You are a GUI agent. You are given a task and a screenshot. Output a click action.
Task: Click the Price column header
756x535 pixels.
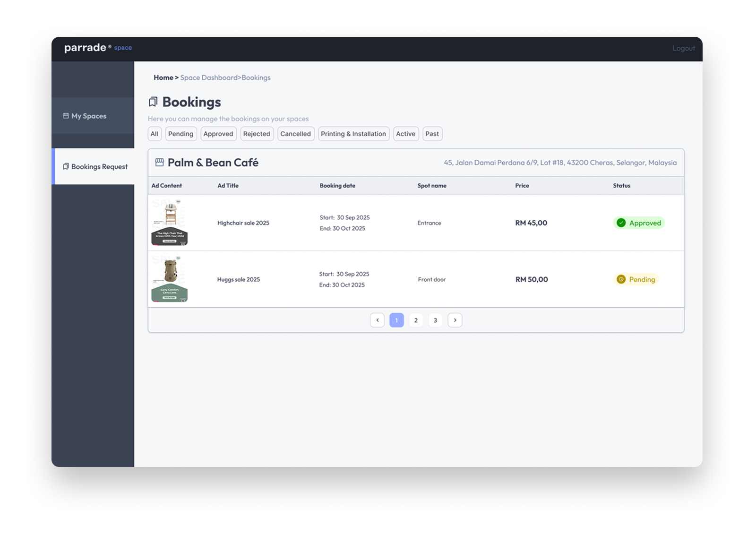point(522,186)
